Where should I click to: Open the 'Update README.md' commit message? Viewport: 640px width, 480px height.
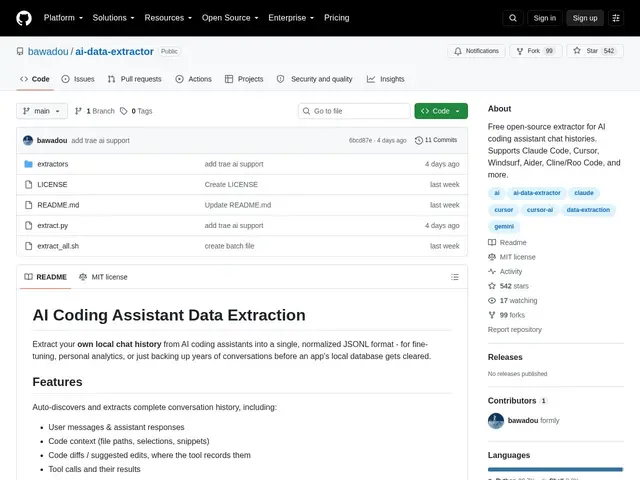pos(238,205)
